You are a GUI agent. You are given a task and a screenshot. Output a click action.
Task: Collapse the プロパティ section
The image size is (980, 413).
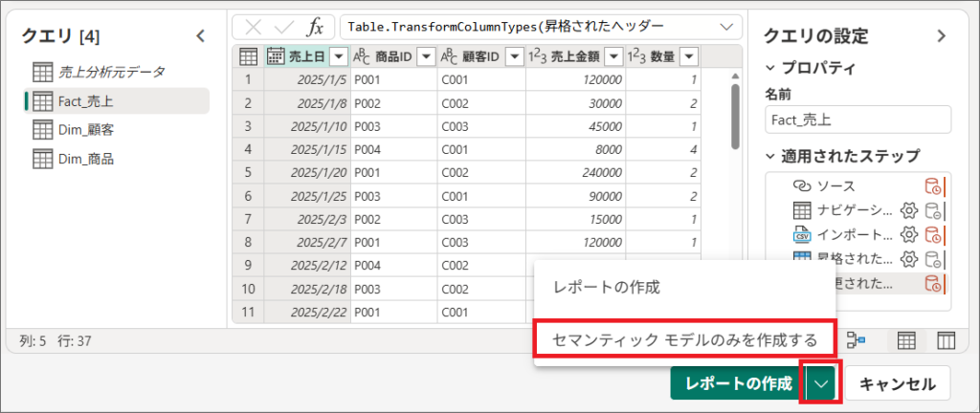pyautogui.click(x=771, y=68)
